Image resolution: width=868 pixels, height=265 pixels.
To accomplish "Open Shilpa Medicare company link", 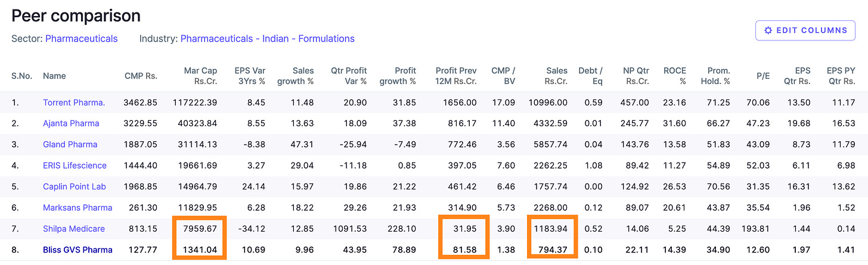I will (x=74, y=229).
